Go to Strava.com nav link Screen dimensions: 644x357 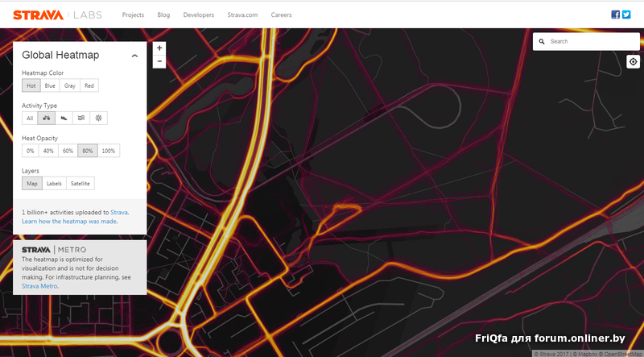243,15
